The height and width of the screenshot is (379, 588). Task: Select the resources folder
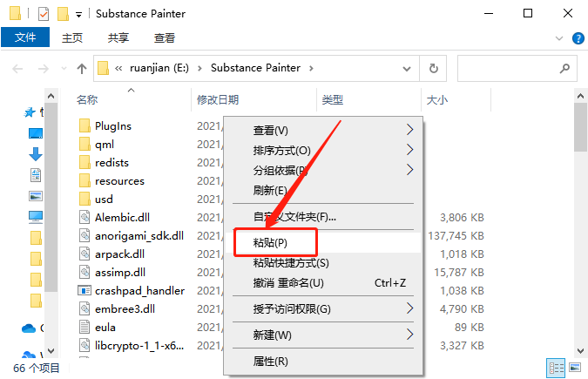click(119, 181)
